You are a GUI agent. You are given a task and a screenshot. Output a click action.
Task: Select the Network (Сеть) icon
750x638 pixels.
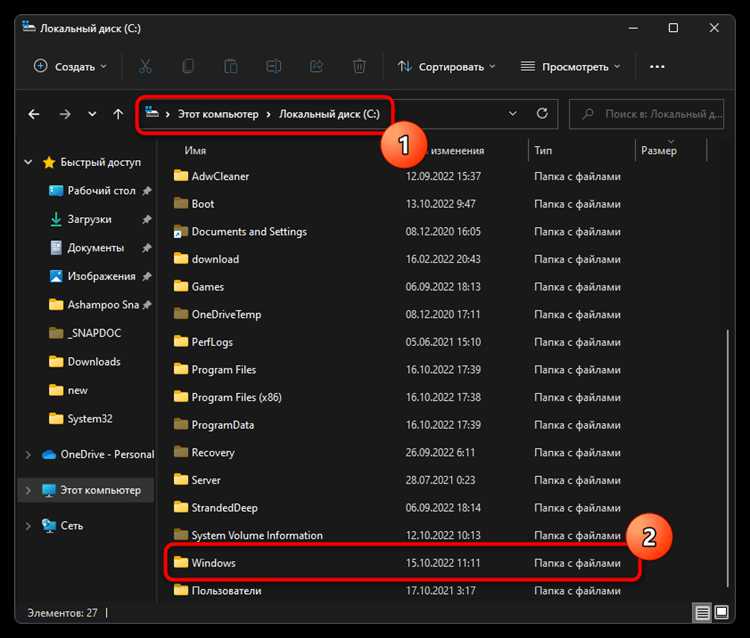pyautogui.click(x=49, y=526)
